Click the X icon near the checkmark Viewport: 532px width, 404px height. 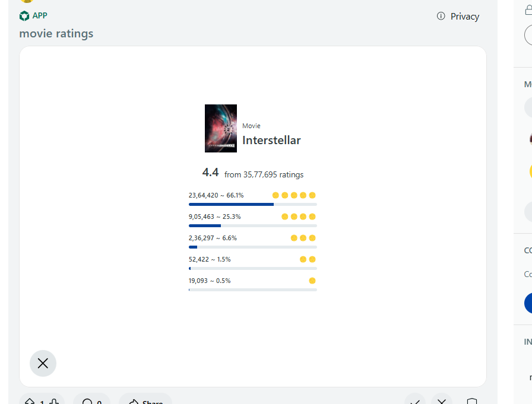[441, 401]
